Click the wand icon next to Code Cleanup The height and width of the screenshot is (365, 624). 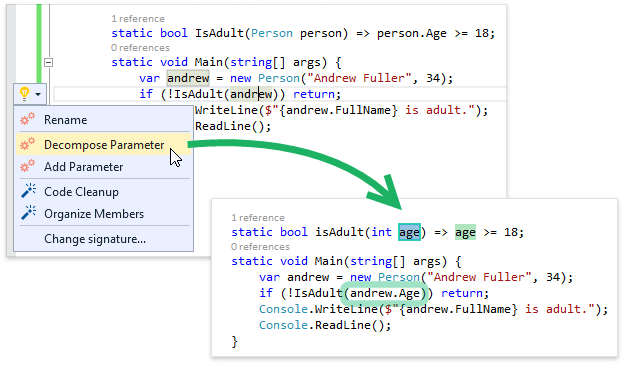click(x=29, y=191)
